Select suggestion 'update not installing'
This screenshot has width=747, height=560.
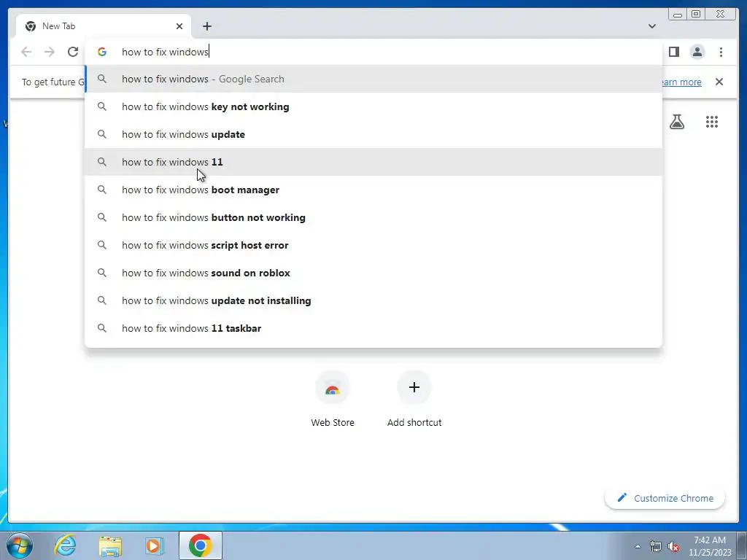pyautogui.click(x=373, y=300)
